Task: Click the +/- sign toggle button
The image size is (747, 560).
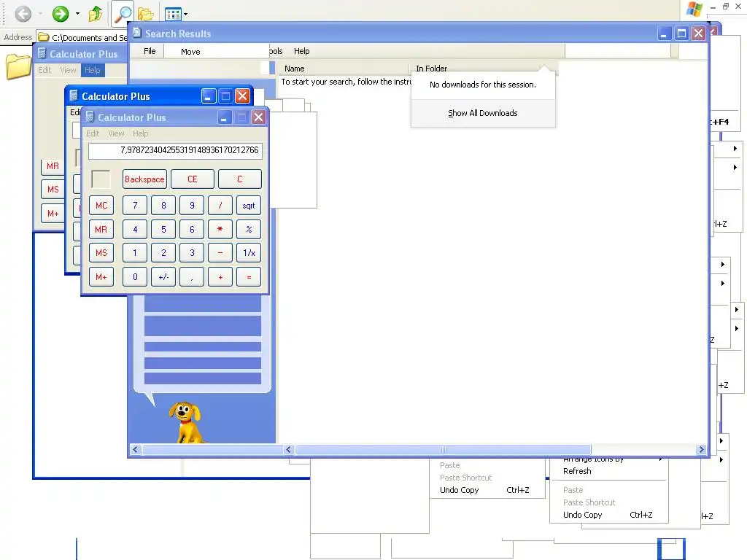Action: (x=163, y=276)
